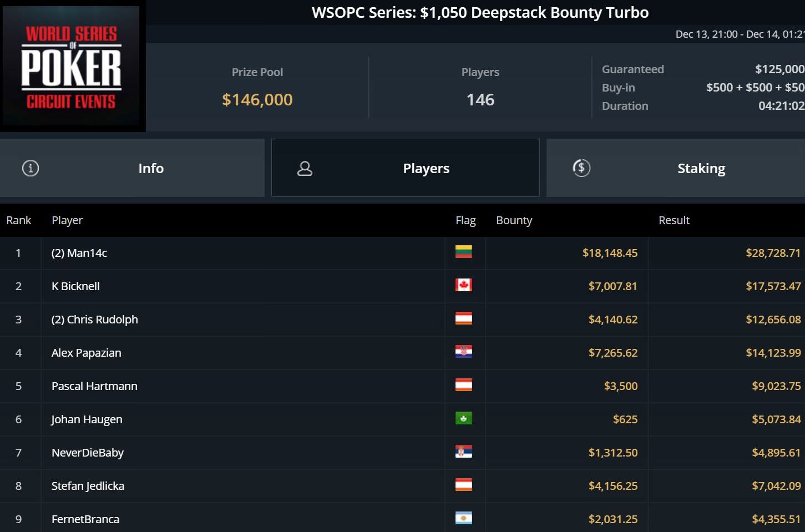
Task: Click the flag icon for Man14c
Action: coord(463,252)
